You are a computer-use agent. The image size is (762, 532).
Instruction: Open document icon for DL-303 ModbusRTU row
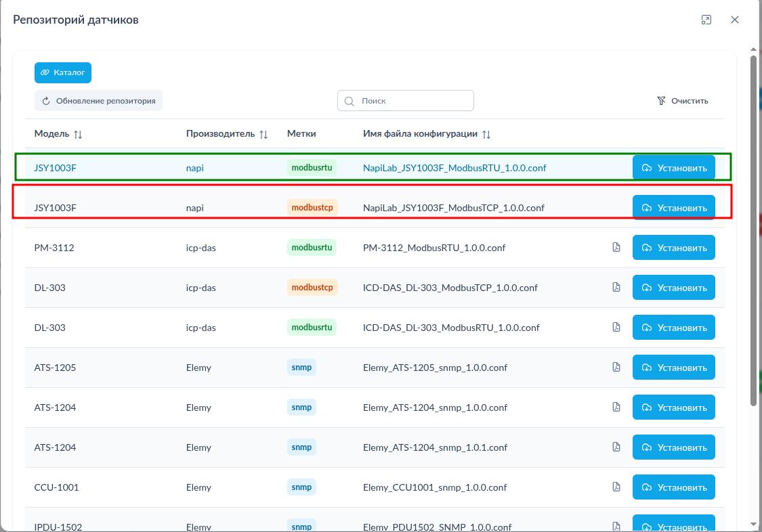click(616, 328)
